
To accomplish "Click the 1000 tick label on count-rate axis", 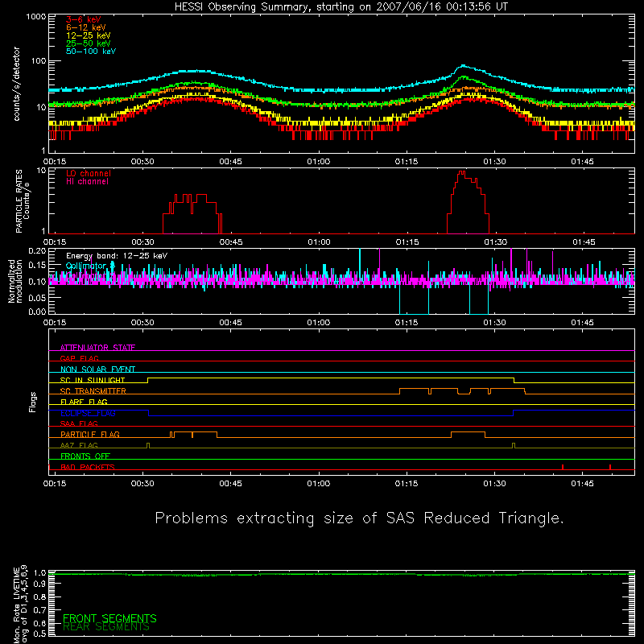I will tap(36, 17).
